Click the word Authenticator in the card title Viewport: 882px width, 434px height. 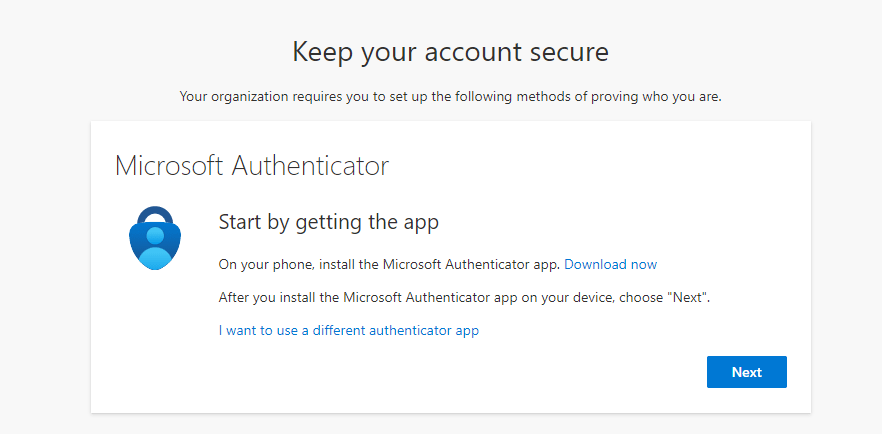point(310,166)
